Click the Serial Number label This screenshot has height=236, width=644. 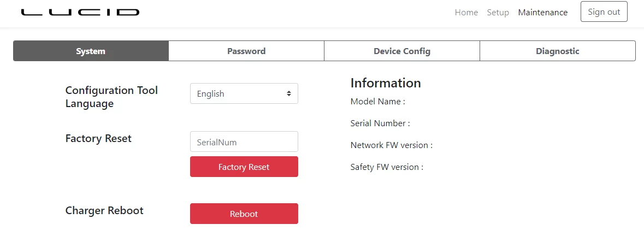[380, 123]
